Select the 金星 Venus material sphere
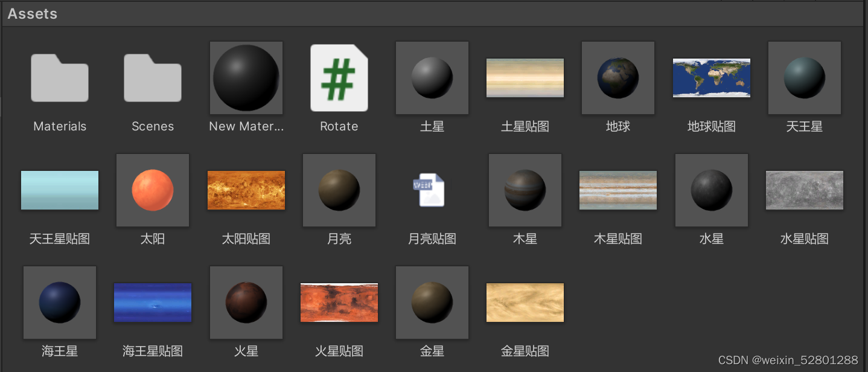 point(432,302)
